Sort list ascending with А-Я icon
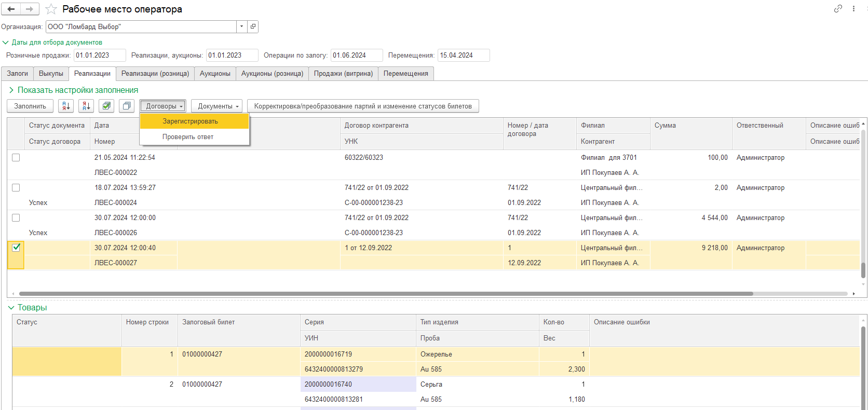This screenshot has height=410, width=868. [66, 106]
